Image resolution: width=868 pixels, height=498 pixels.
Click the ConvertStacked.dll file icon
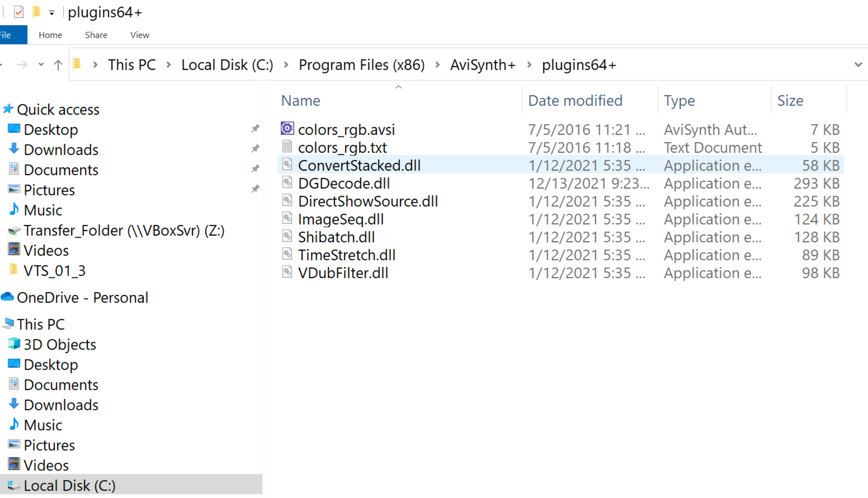[287, 164]
